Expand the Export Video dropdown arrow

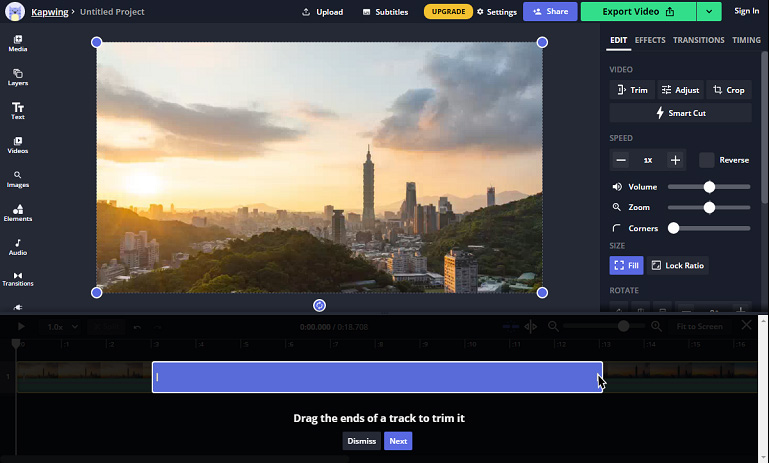pos(709,11)
